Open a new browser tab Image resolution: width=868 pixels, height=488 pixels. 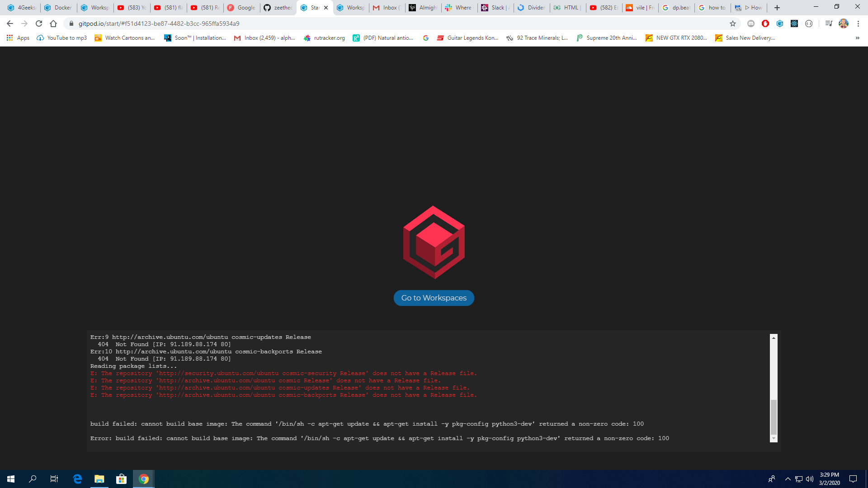[x=777, y=8]
